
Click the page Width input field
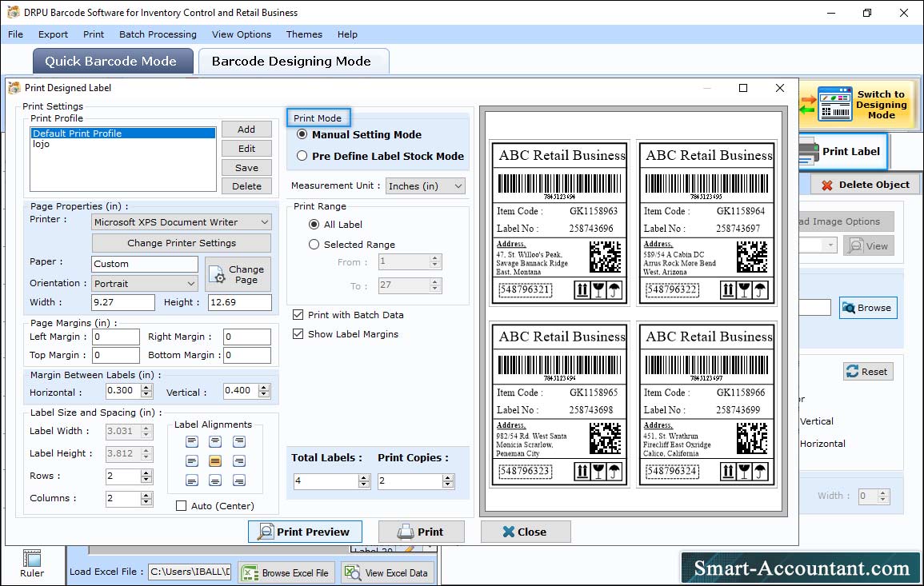click(x=123, y=302)
